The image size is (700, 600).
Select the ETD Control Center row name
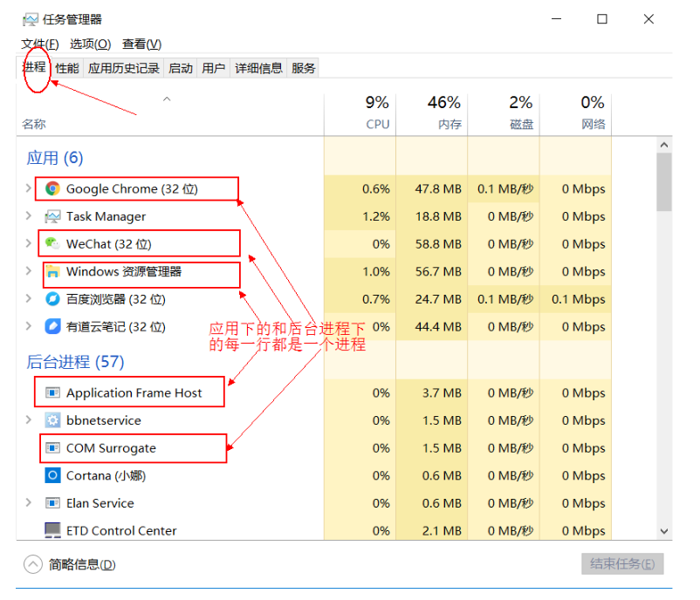pos(121,531)
